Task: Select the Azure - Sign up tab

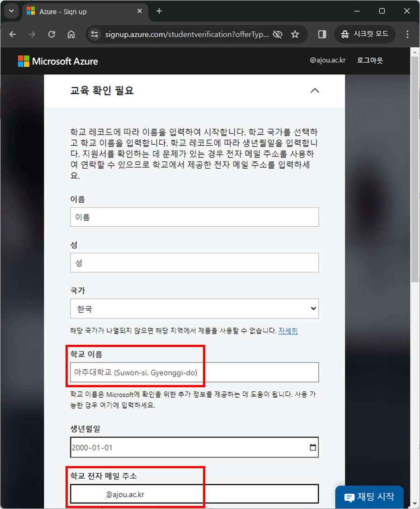Action: tap(85, 12)
